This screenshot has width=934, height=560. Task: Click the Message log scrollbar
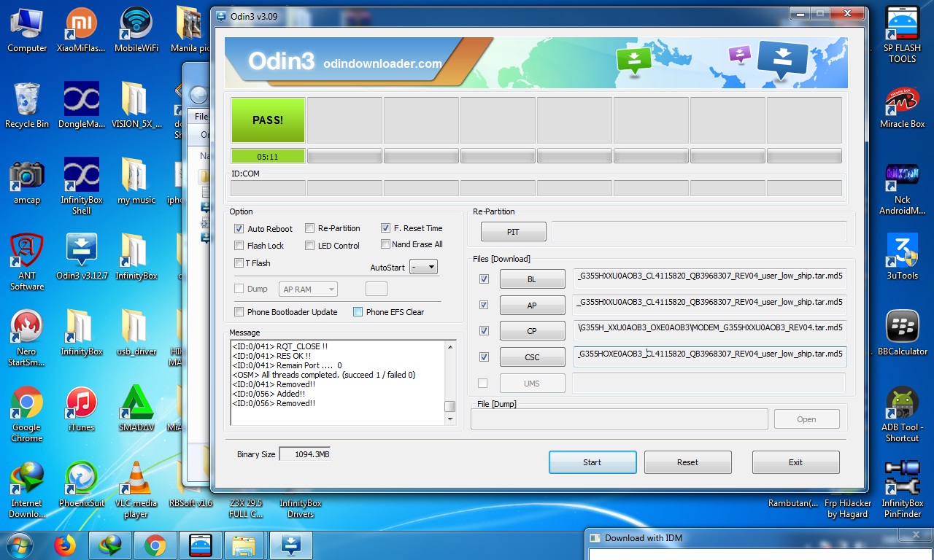(x=450, y=383)
